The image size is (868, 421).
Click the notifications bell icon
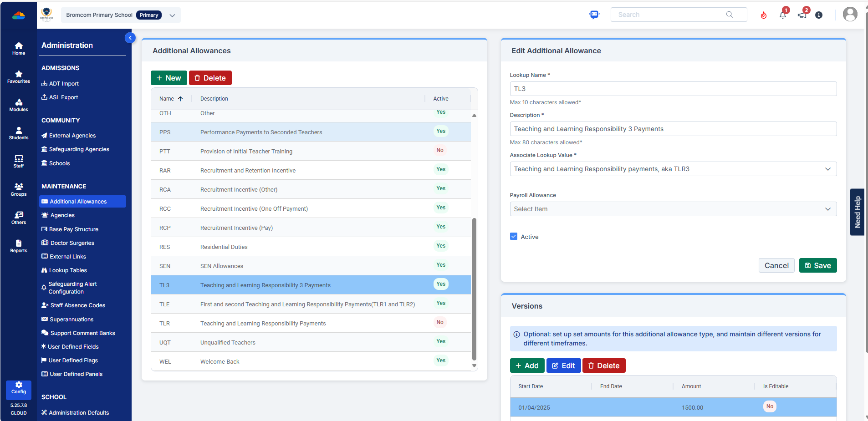pyautogui.click(x=783, y=15)
